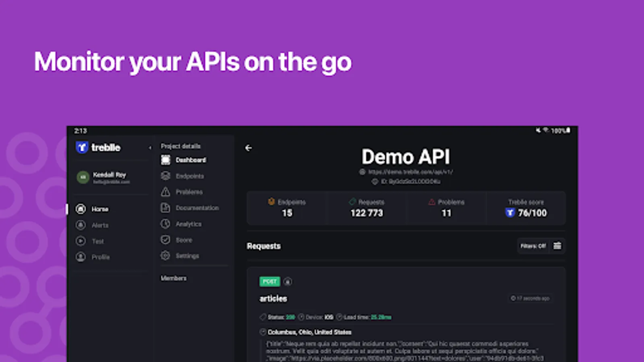This screenshot has width=644, height=362.
Task: Tap the 2:13 clock in status bar
Action: pos(80,131)
